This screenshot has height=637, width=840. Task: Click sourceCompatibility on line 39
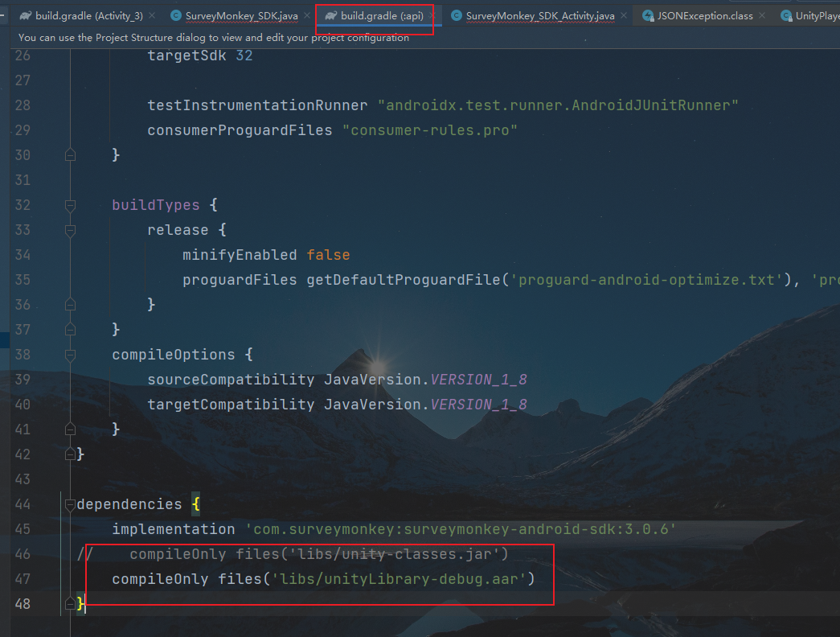tap(231, 380)
